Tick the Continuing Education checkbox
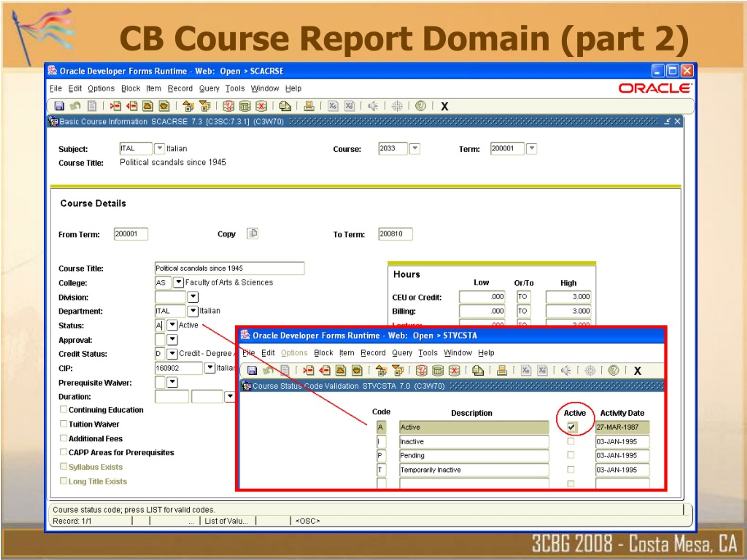 64,409
